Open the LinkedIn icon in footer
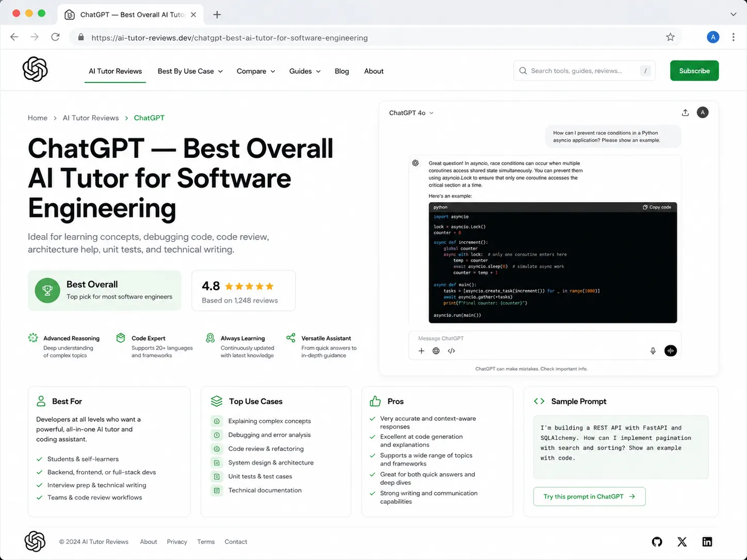 tap(707, 541)
